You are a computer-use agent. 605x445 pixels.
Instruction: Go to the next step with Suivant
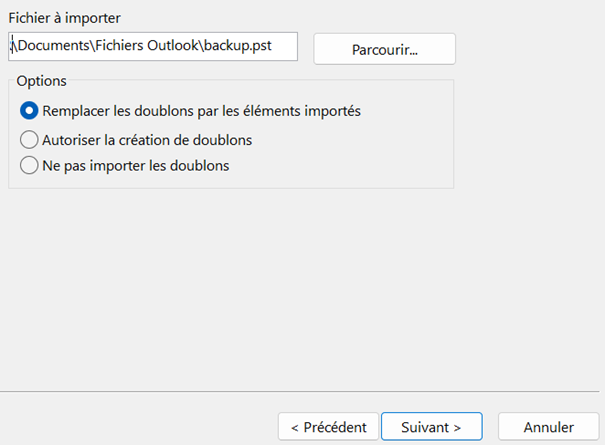tap(431, 426)
